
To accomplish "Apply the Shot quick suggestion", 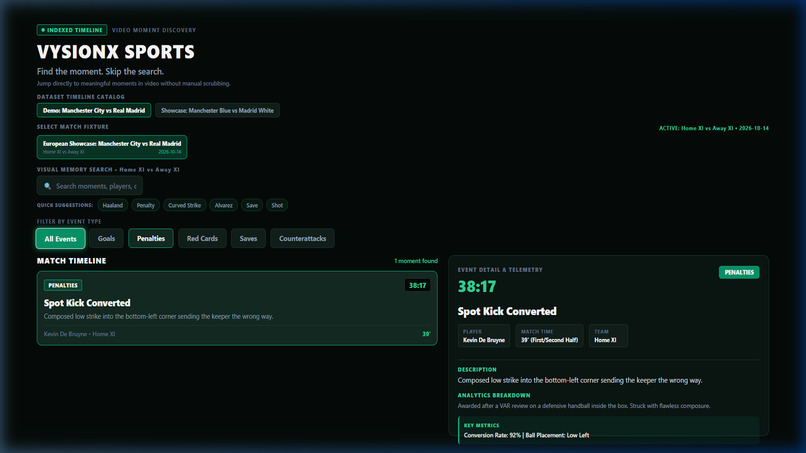I will [277, 205].
